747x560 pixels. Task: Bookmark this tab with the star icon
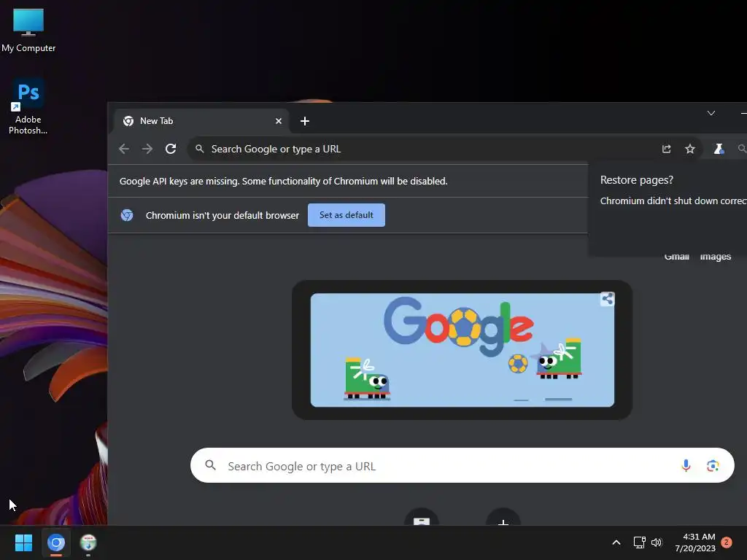(690, 149)
